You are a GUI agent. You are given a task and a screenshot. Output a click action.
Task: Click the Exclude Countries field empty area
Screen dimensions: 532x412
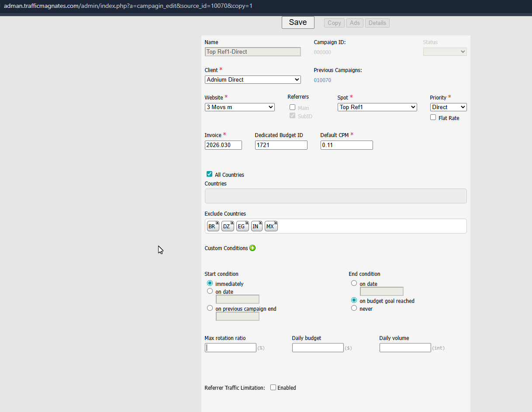[371, 226]
